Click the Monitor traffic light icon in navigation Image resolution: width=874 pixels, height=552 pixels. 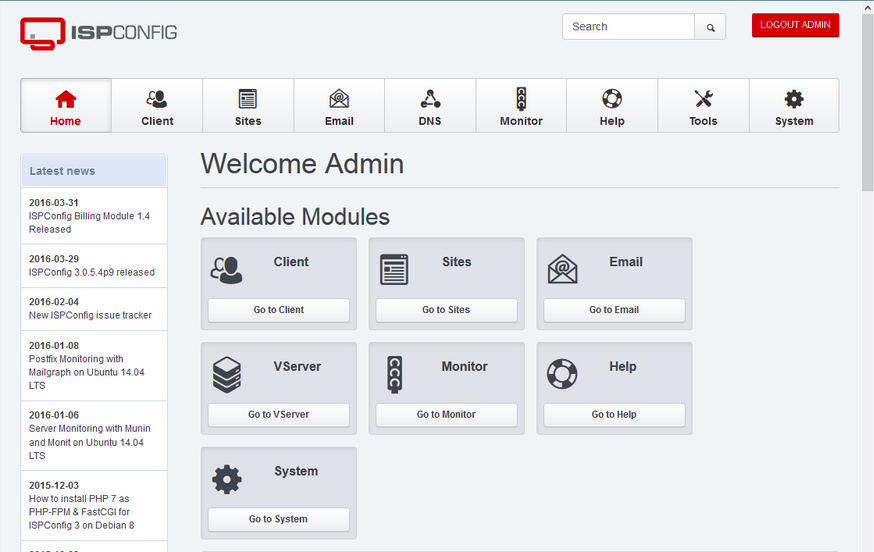(x=521, y=99)
